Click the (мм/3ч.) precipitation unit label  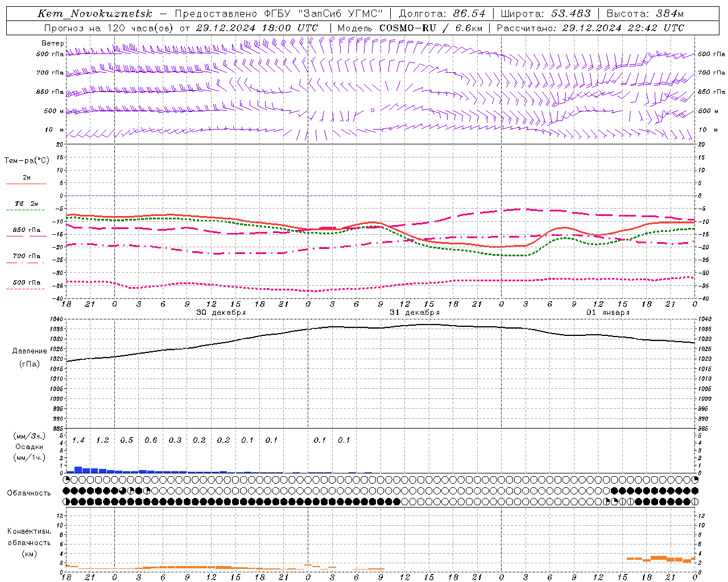click(30, 436)
